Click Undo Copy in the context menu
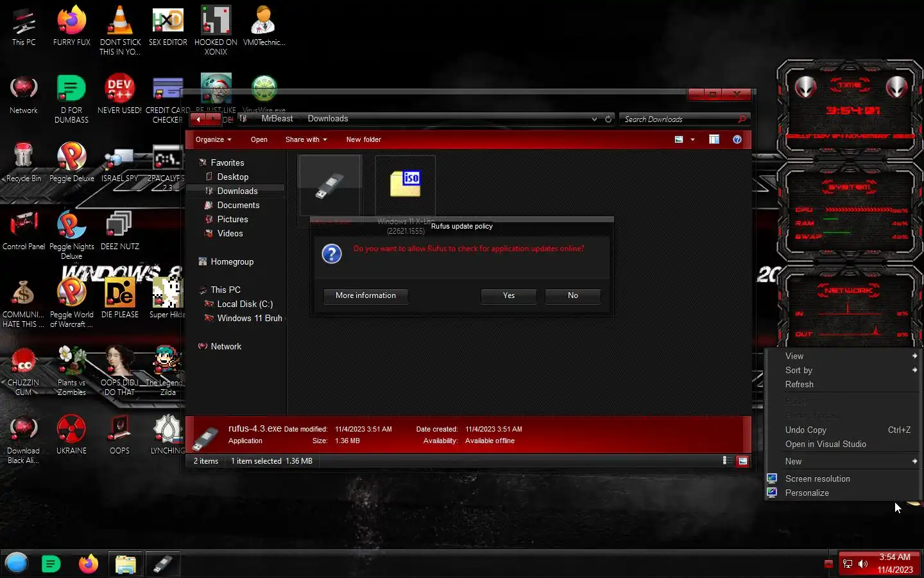Screen dimensions: 924x578 843,430
